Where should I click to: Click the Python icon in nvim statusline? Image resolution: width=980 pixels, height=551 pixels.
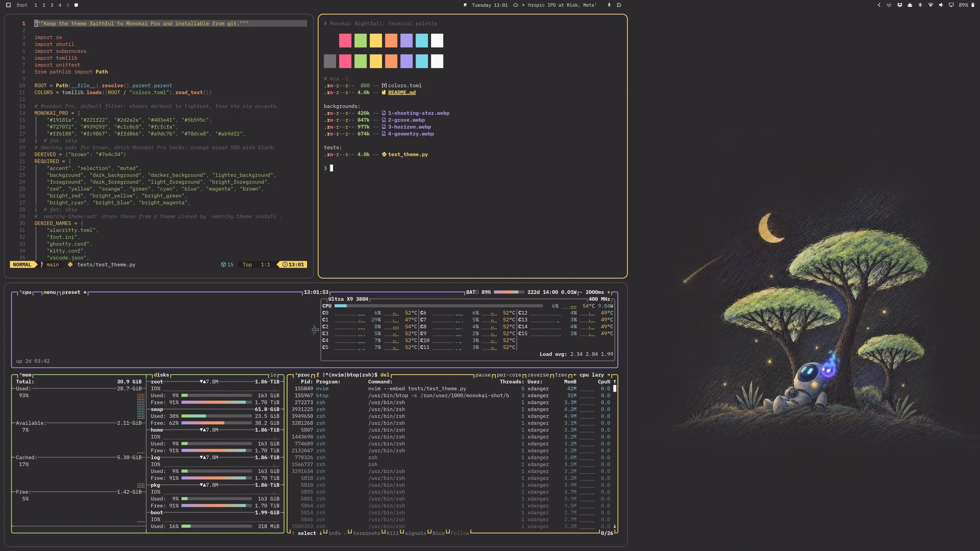pyautogui.click(x=70, y=264)
